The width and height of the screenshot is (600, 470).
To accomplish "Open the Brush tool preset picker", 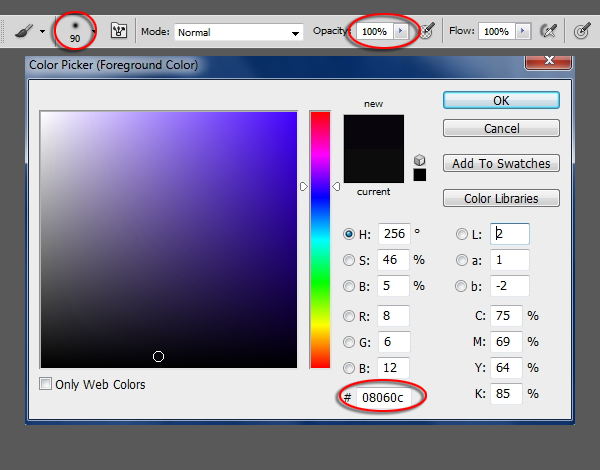I will point(26,31).
